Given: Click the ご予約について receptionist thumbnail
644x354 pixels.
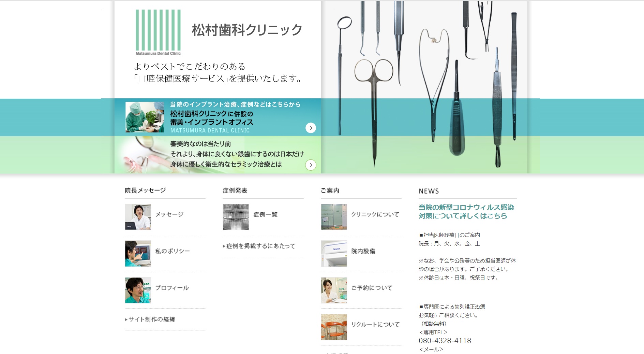Looking at the screenshot, I should (334, 290).
